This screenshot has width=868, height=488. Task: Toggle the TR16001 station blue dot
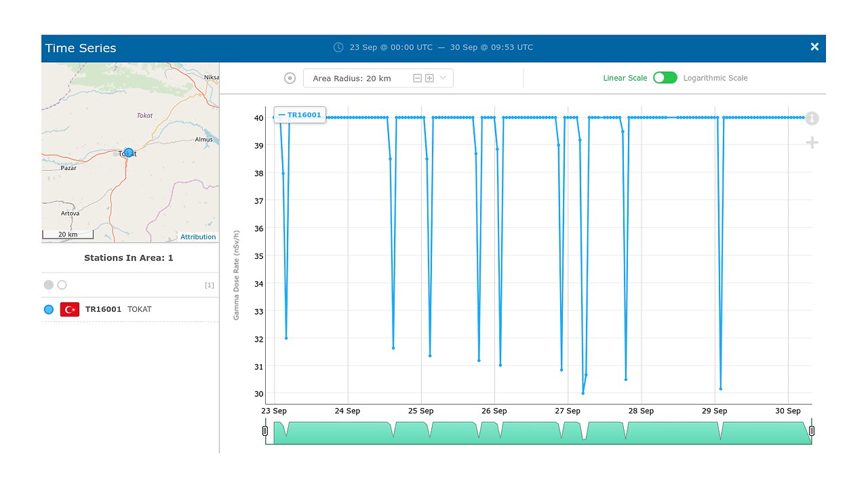pos(48,309)
